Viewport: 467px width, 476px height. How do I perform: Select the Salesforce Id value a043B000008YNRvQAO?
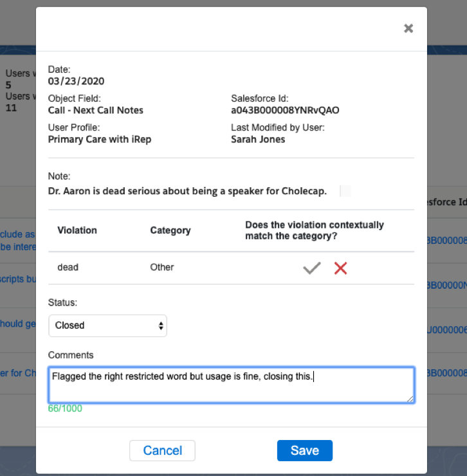(285, 110)
